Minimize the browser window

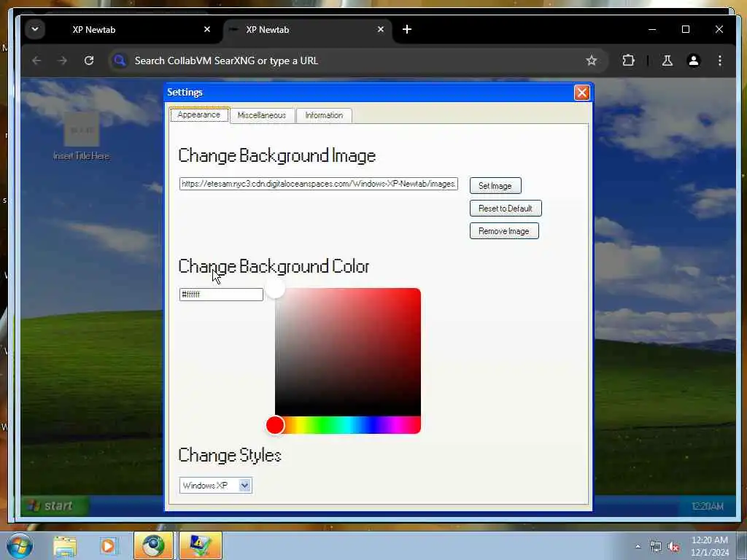click(652, 29)
